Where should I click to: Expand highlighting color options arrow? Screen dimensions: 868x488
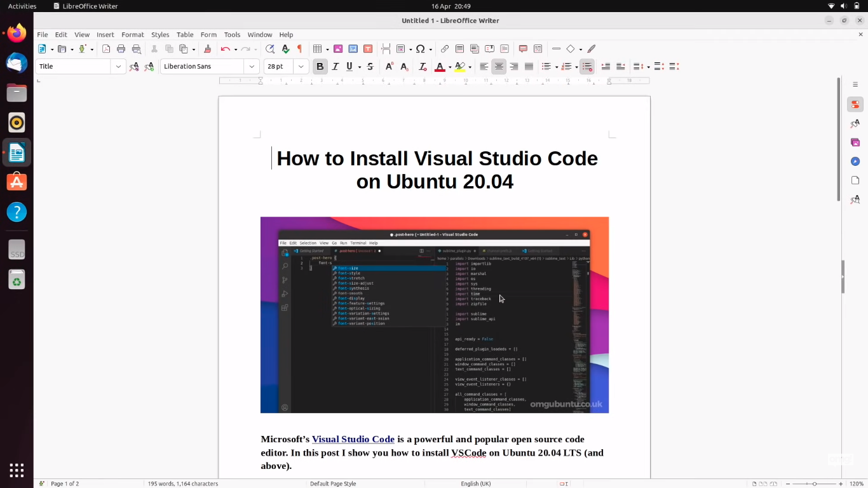pyautogui.click(x=470, y=67)
